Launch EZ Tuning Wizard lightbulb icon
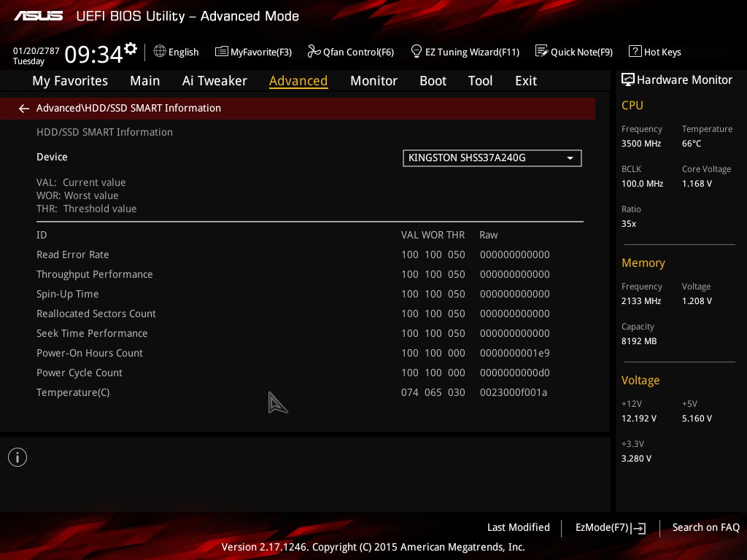 [417, 51]
